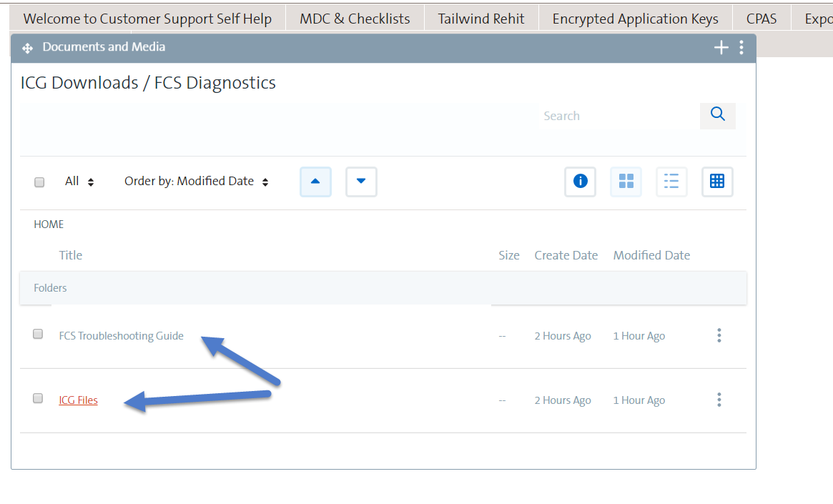
Task: Sort ascending with the up arrow
Action: (x=315, y=182)
